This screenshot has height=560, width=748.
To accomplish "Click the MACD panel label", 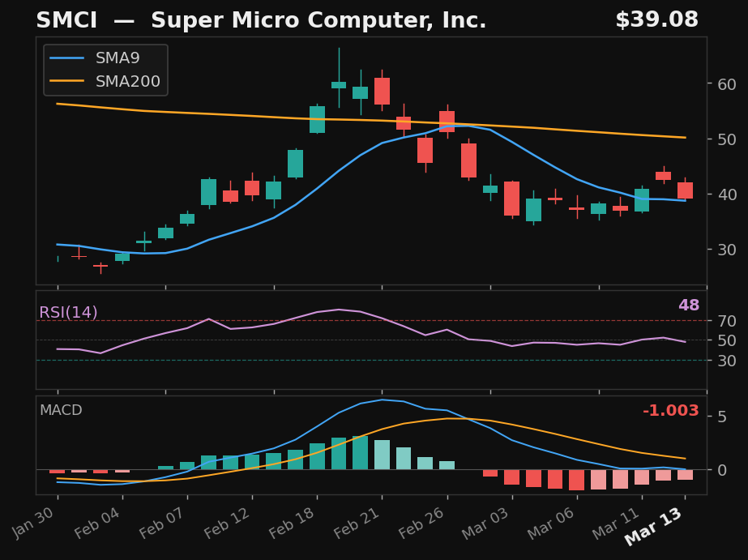I will click(x=61, y=410).
